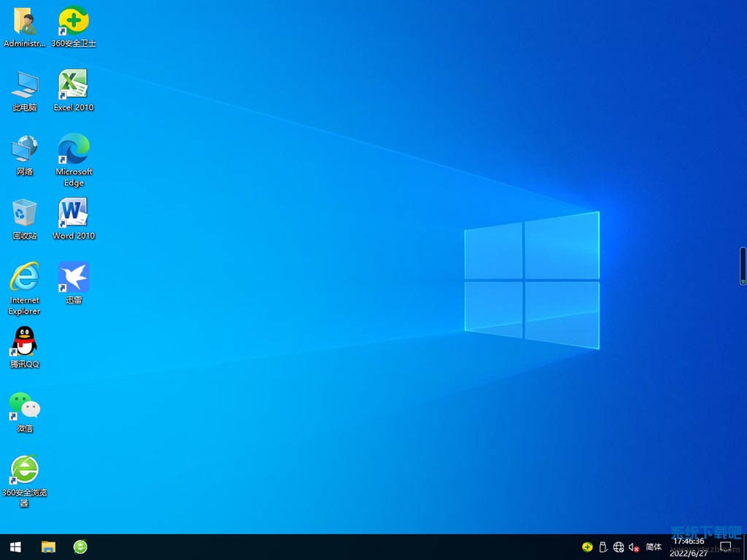Image resolution: width=747 pixels, height=560 pixels.
Task: Open 迅雷 download manager
Action: (x=73, y=277)
